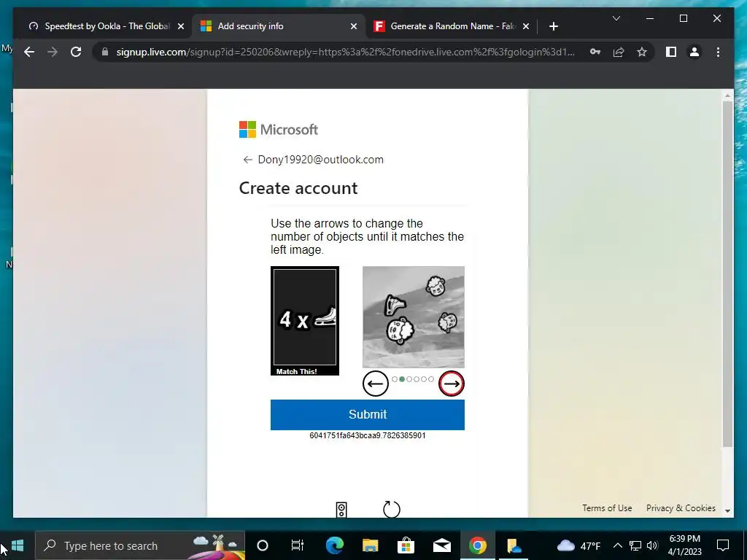This screenshot has width=747, height=560.
Task: Click the Match This reference image
Action: click(x=305, y=321)
